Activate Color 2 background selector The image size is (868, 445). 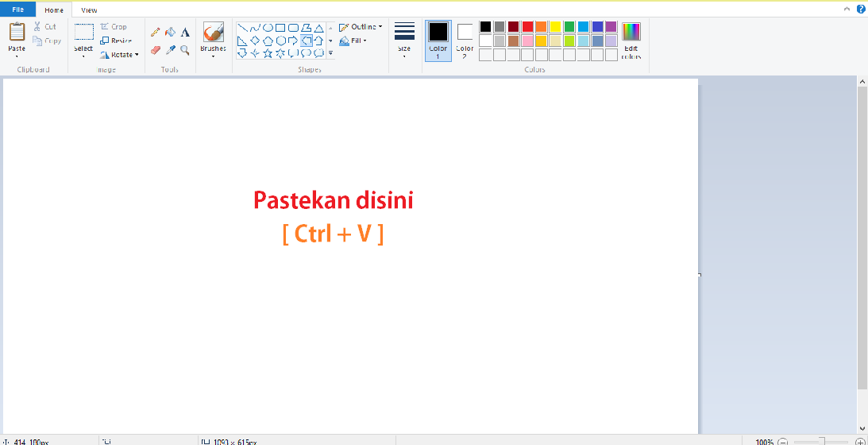click(x=465, y=41)
